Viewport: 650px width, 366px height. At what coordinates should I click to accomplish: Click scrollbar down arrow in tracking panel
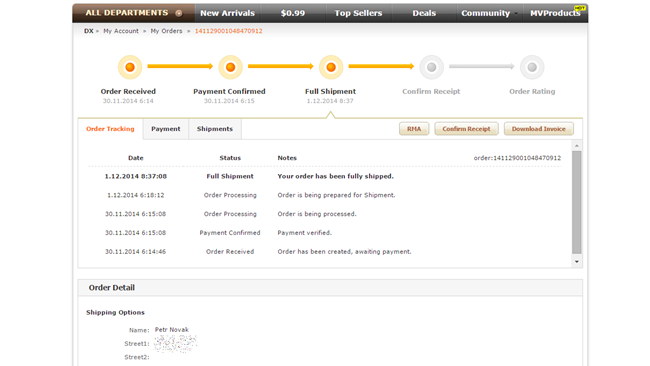(577, 262)
